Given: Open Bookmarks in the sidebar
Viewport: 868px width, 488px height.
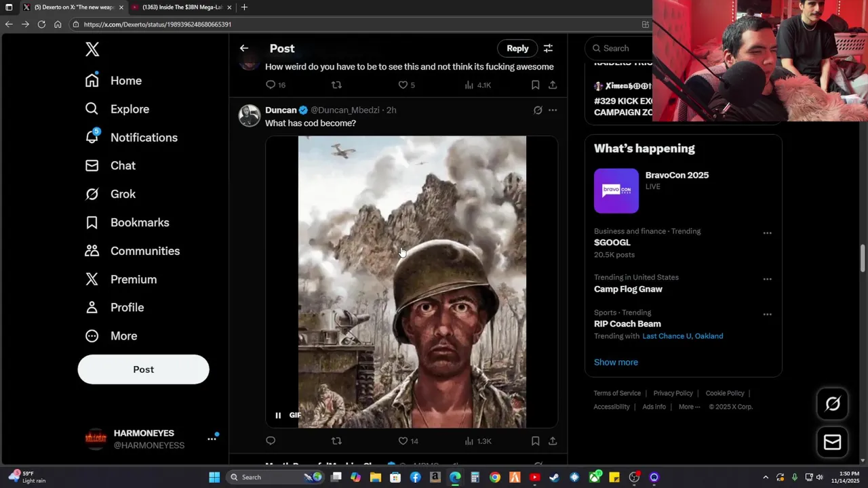Looking at the screenshot, I should click(127, 222).
